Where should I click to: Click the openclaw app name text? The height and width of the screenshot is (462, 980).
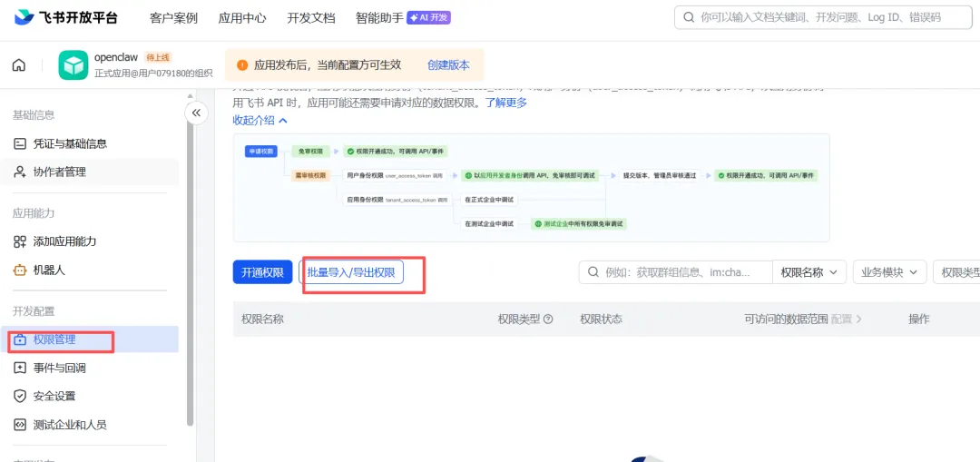pos(116,57)
